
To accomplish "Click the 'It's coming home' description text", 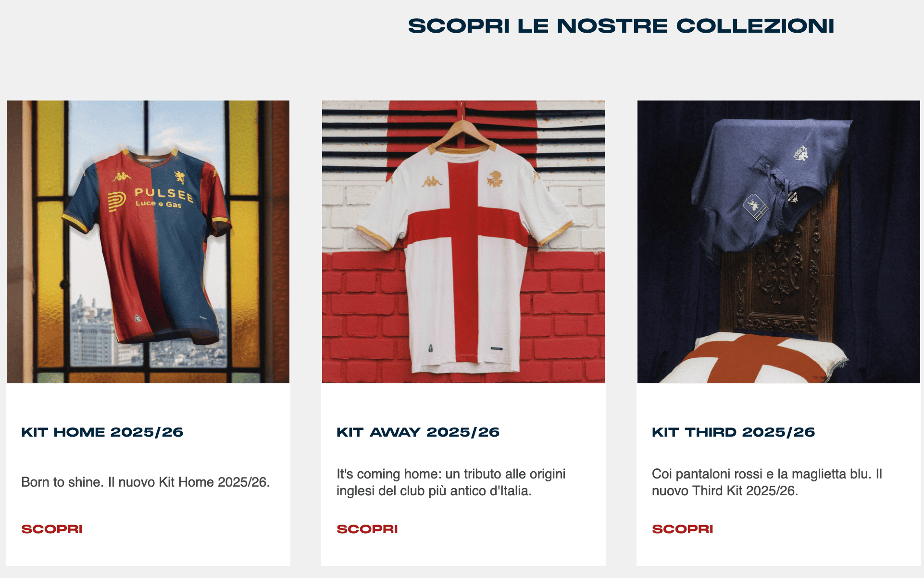I will [451, 482].
